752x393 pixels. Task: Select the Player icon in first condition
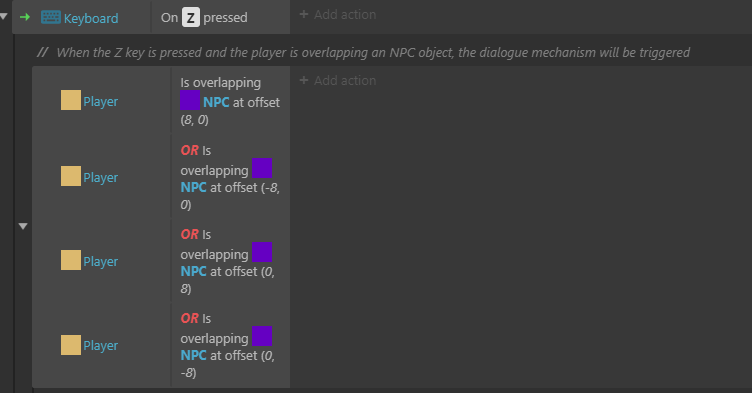[70, 100]
